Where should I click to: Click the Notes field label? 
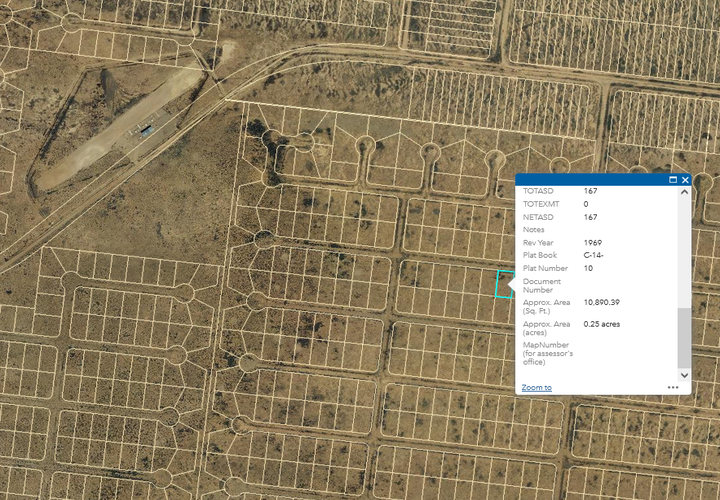coord(534,229)
